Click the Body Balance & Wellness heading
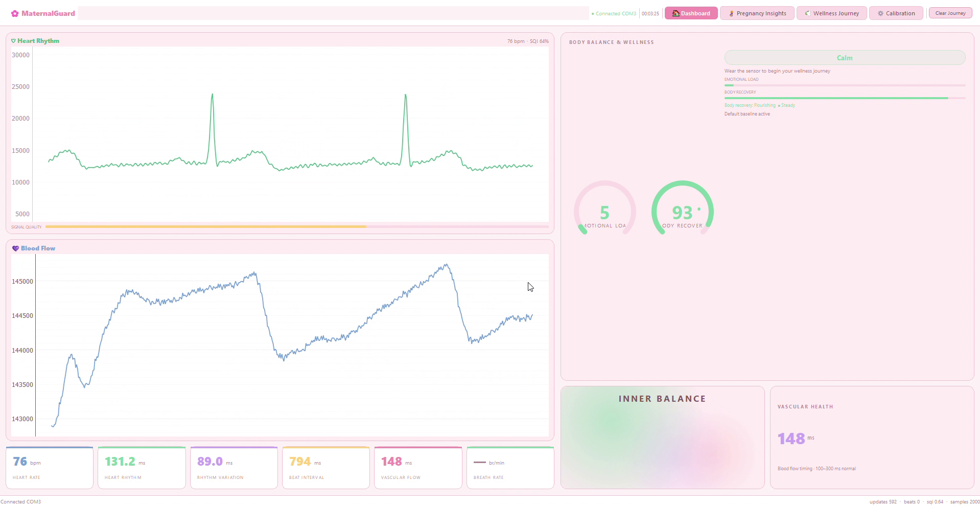This screenshot has height=506, width=980. [611, 42]
